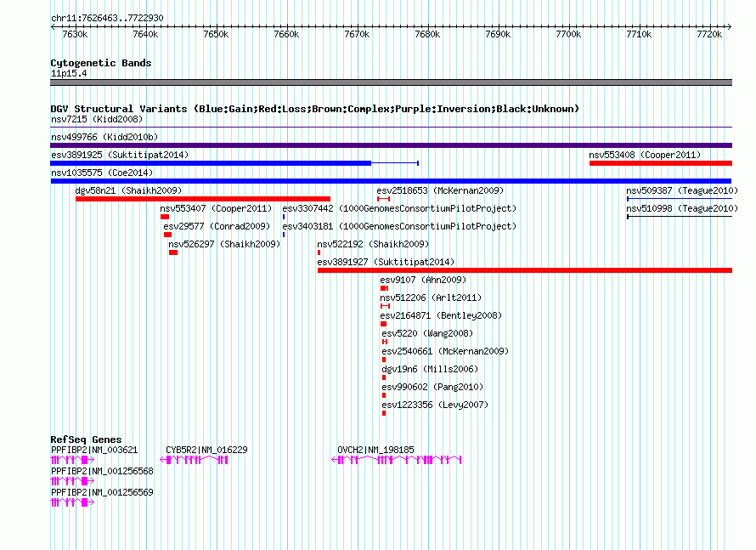Select the dgv58n21 (Shaikh2009) red bar
Screen dimensions: 756x550
(x=203, y=199)
